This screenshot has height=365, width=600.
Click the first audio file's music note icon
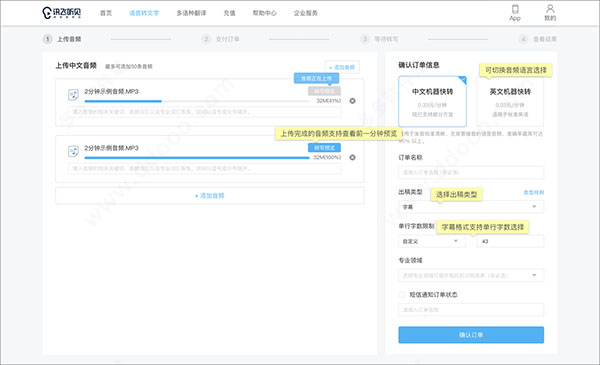(73, 95)
